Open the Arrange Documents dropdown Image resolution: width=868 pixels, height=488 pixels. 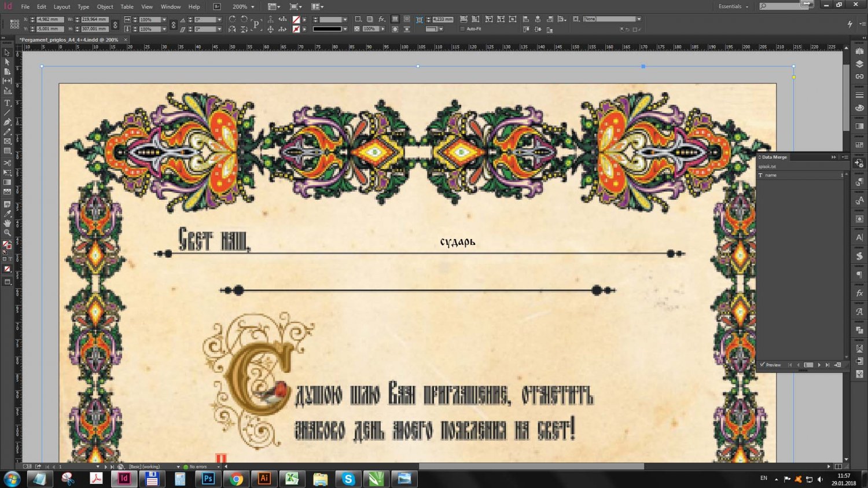pyautogui.click(x=317, y=6)
